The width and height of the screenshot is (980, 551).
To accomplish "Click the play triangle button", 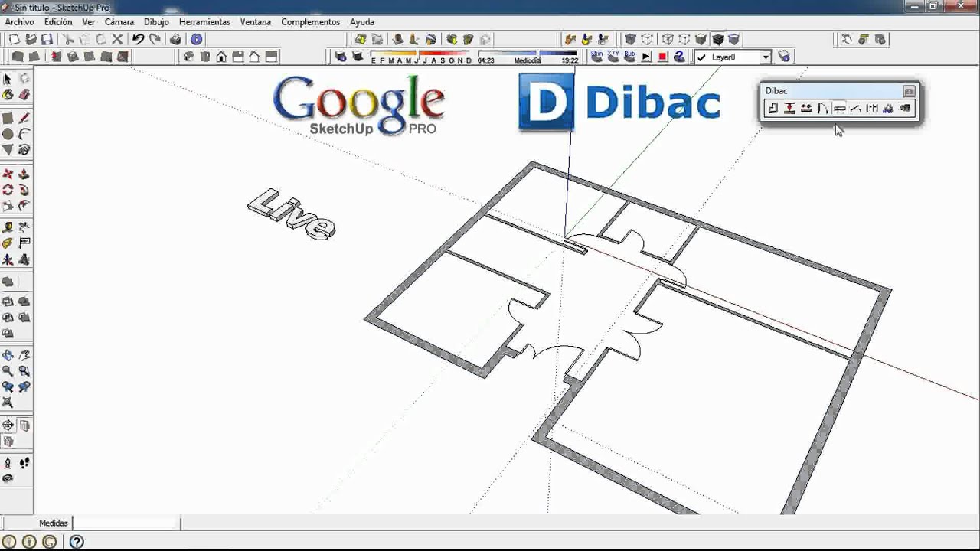I will (646, 57).
